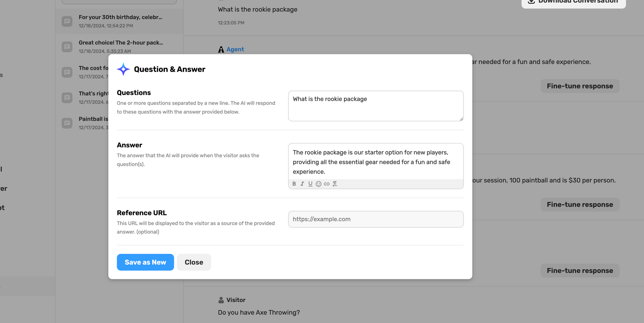
Task: Click the visitor avatar icon above the Axe Throwing question
Action: [221, 300]
